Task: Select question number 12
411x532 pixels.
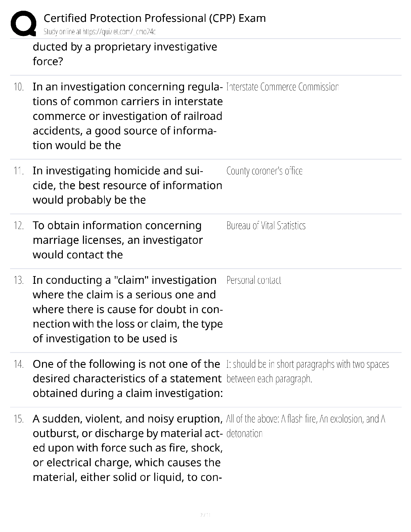Action: (19, 226)
